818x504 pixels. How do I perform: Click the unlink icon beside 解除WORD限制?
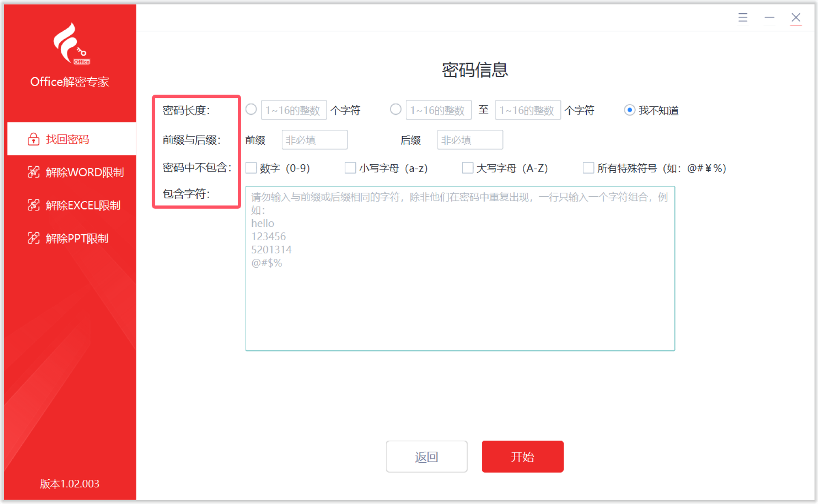click(x=33, y=172)
